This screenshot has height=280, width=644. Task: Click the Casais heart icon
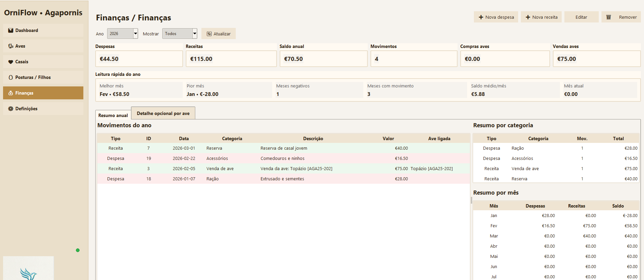11,62
